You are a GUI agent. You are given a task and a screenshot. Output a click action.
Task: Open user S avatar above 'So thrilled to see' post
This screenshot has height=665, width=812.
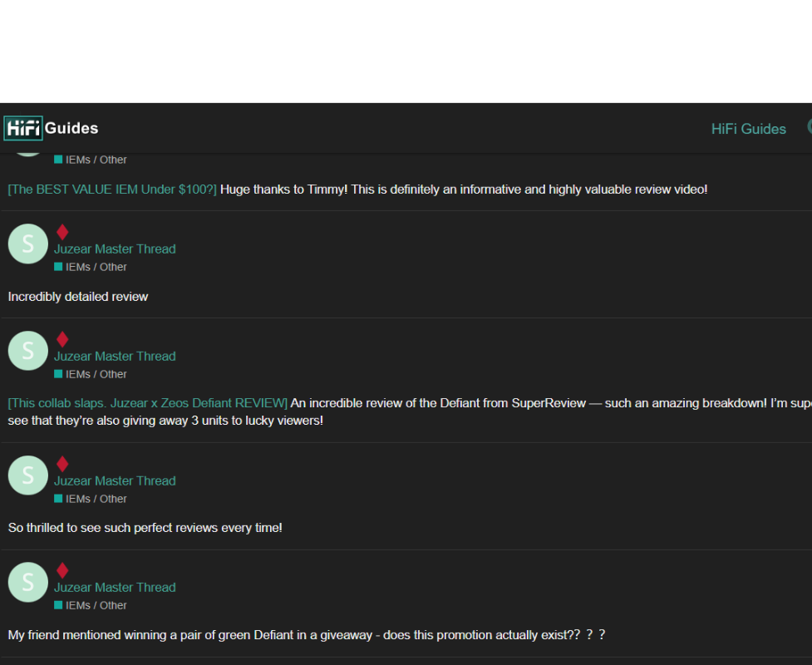pyautogui.click(x=28, y=475)
